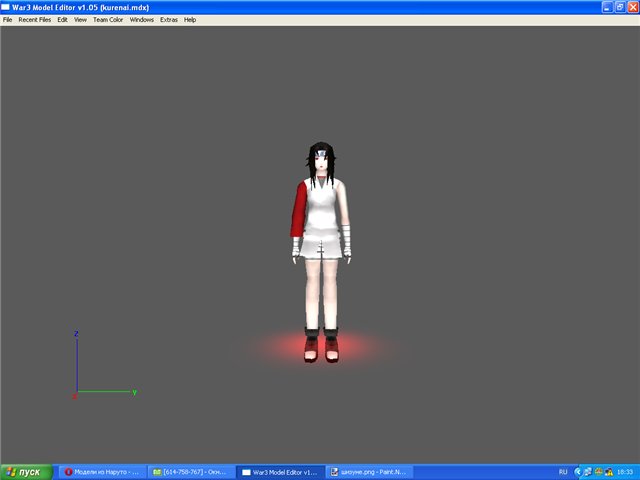Open the Help menu
Screen dimensions: 640x480
pos(190,19)
